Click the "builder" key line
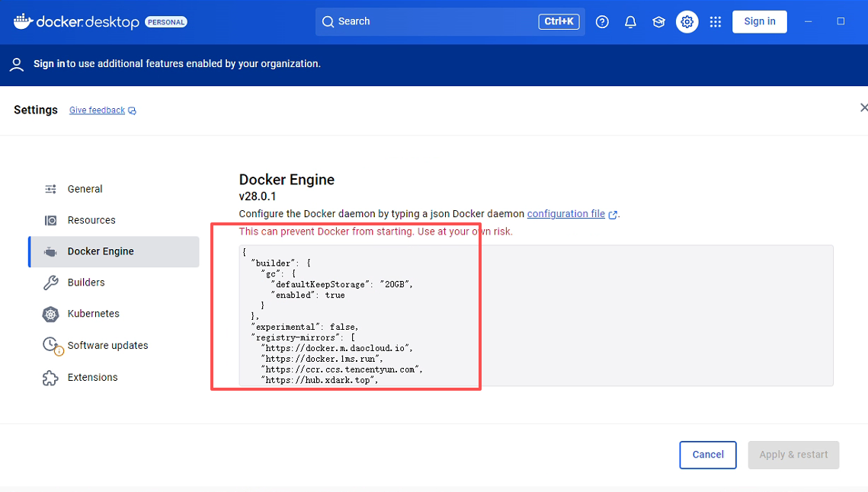 pos(281,264)
